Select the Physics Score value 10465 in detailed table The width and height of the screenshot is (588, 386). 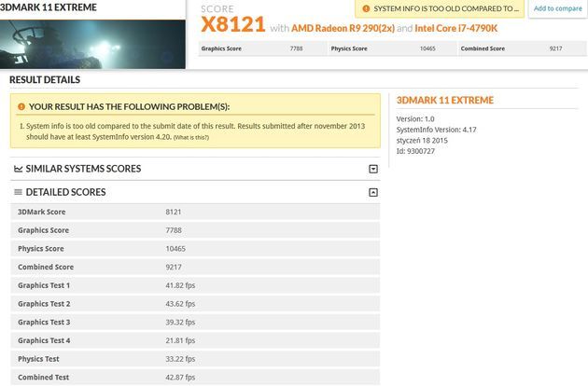175,249
